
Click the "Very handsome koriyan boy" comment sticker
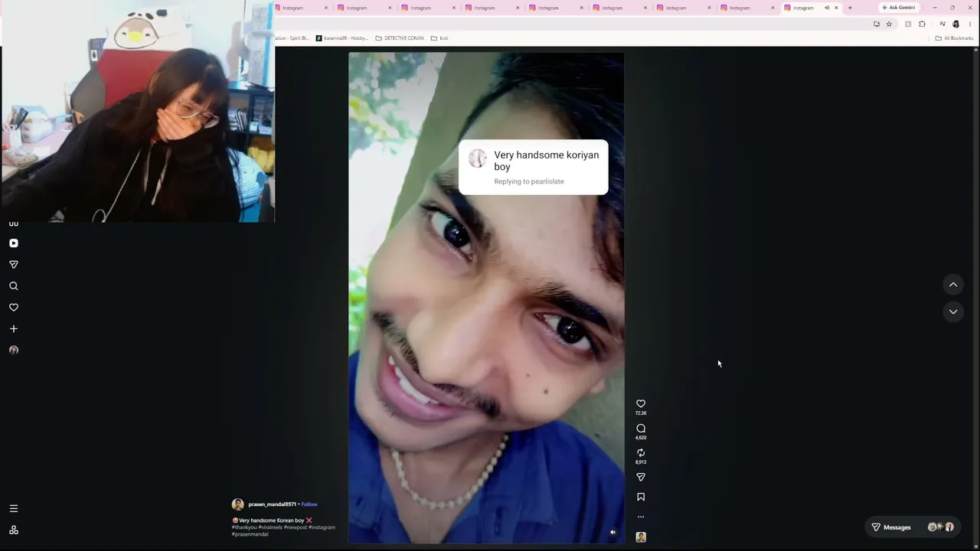[534, 167]
